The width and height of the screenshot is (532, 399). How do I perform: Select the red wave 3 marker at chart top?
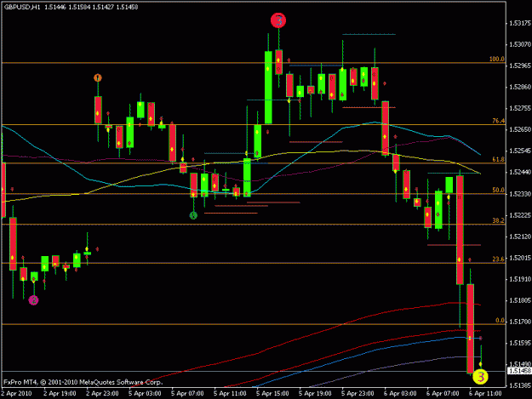click(278, 20)
